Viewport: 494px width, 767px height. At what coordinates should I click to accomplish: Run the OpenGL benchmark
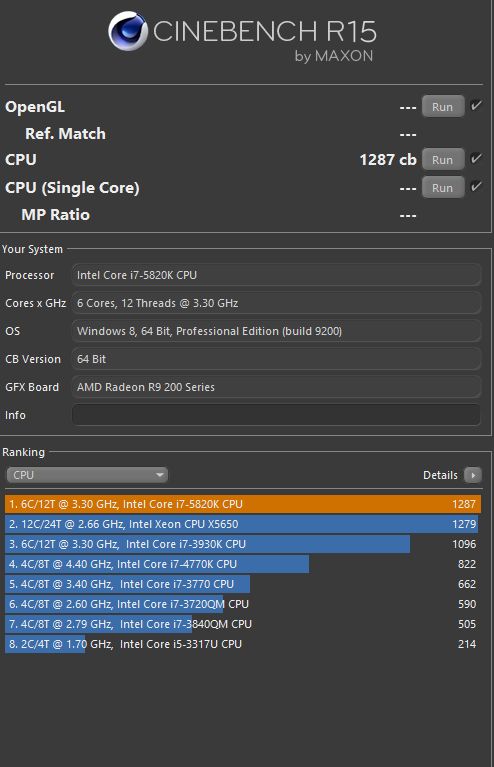point(443,107)
